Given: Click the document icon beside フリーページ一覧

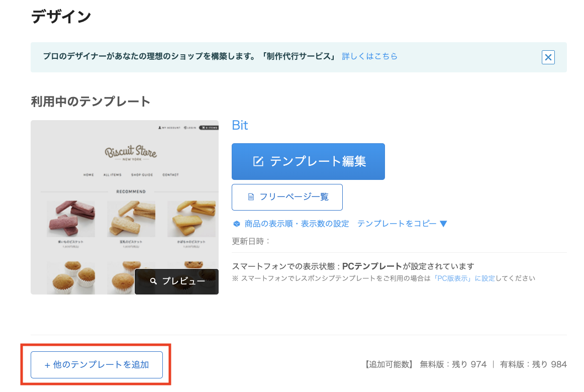Looking at the screenshot, I should click(251, 197).
